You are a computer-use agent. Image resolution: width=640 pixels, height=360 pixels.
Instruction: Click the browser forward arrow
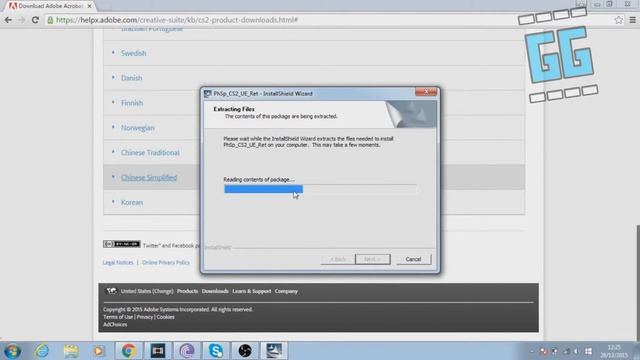click(x=22, y=20)
